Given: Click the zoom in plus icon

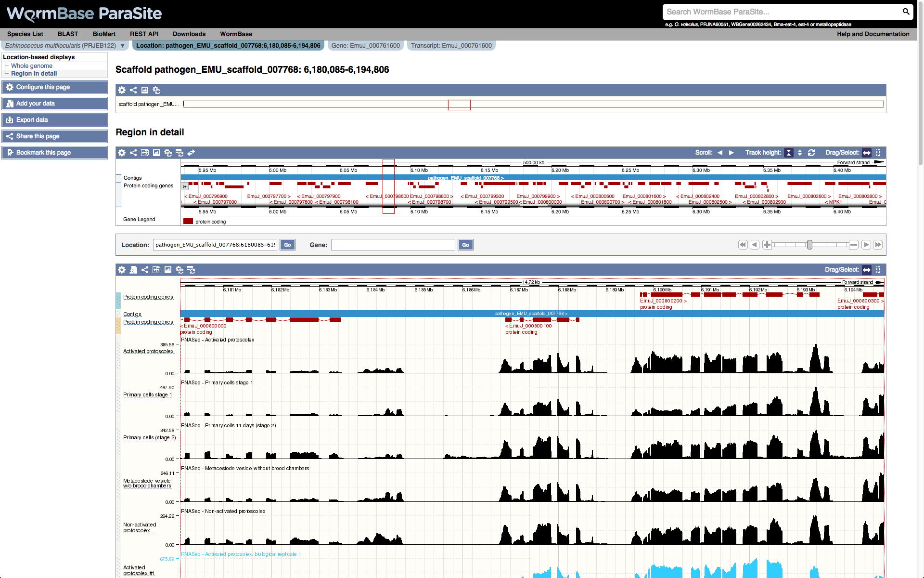Looking at the screenshot, I should point(767,245).
